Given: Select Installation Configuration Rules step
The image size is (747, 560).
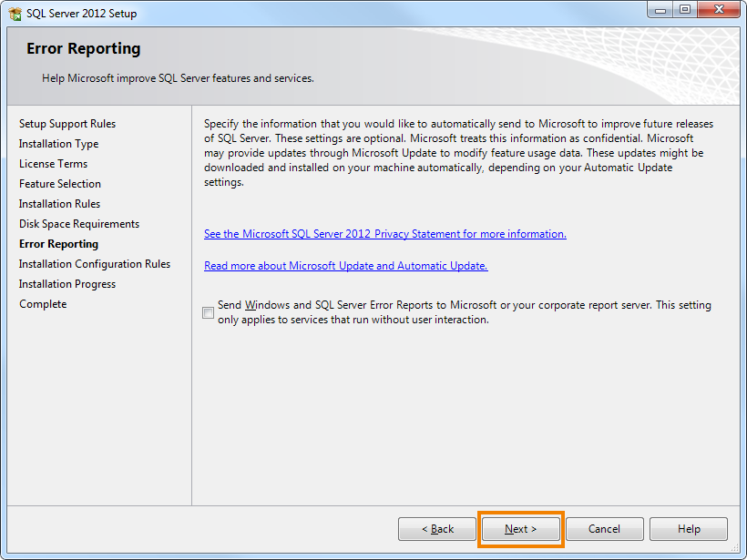Looking at the screenshot, I should click(95, 264).
